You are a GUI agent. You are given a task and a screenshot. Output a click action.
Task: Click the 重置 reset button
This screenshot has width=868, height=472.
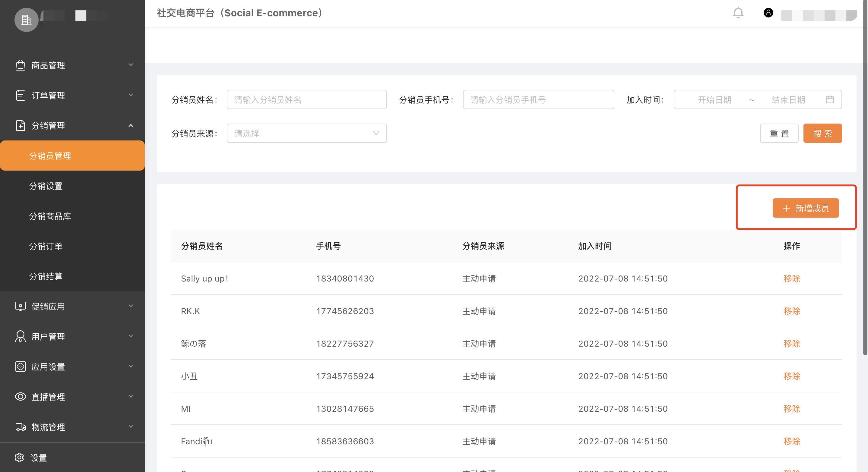779,133
